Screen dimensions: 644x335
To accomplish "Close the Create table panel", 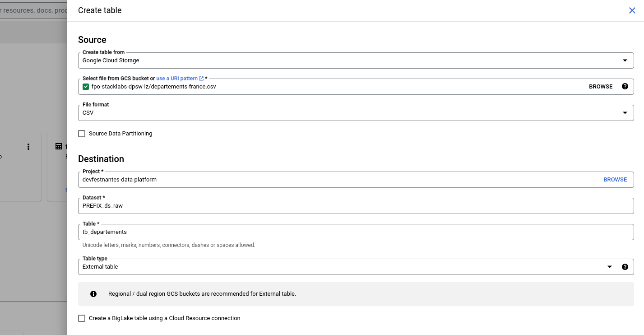I will (x=632, y=10).
